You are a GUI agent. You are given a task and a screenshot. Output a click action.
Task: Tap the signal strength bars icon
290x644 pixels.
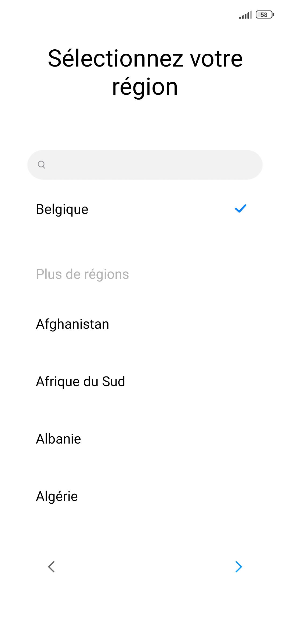[245, 15]
